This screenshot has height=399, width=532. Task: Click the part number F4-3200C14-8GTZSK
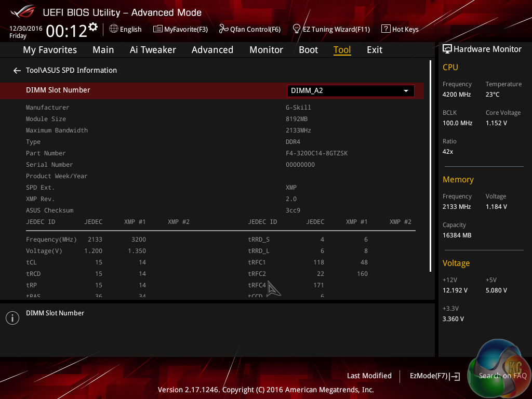pos(316,153)
